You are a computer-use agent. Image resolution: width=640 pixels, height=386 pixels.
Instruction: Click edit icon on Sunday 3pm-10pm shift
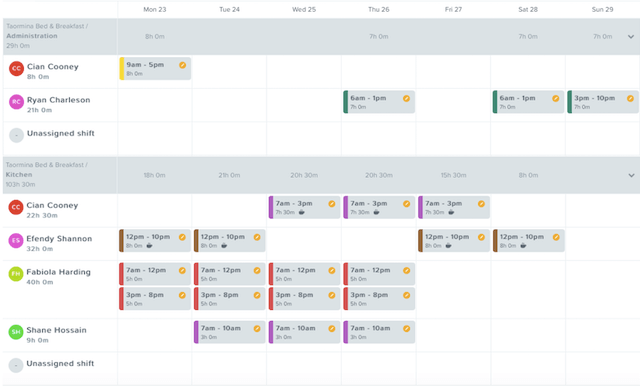630,98
